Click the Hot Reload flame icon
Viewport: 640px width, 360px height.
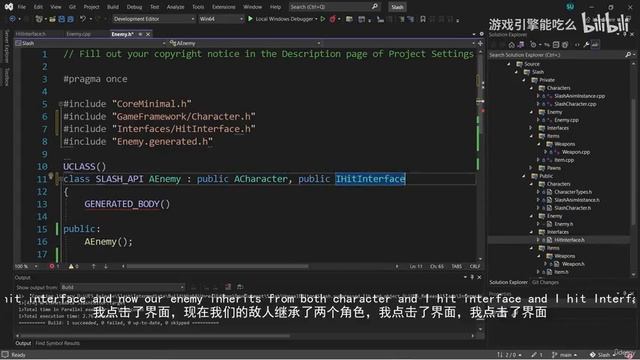coord(333,19)
